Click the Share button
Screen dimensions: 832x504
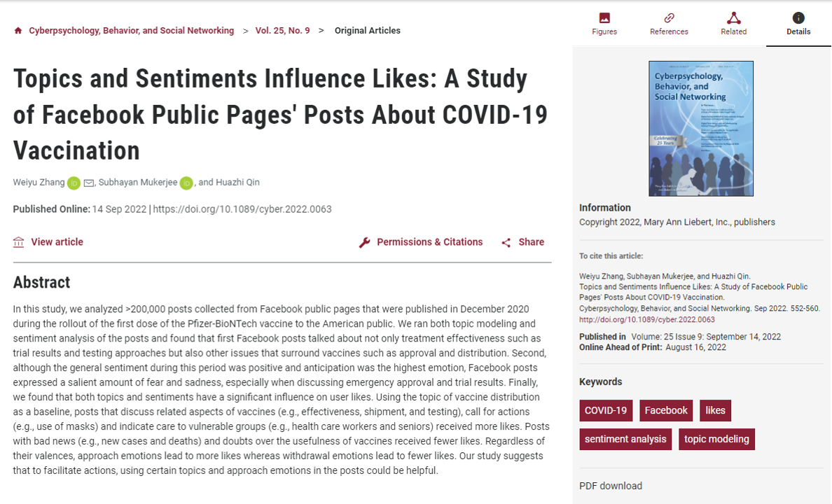[531, 242]
